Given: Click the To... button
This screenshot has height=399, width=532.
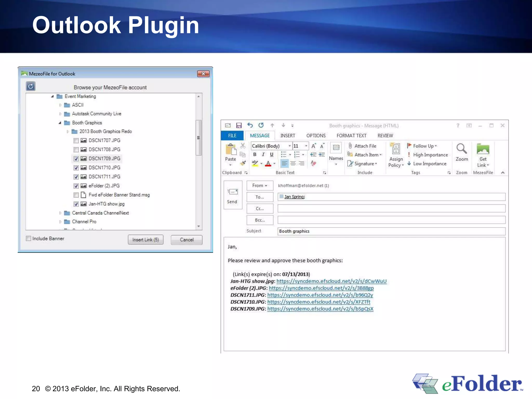Looking at the screenshot, I should click(x=260, y=197).
